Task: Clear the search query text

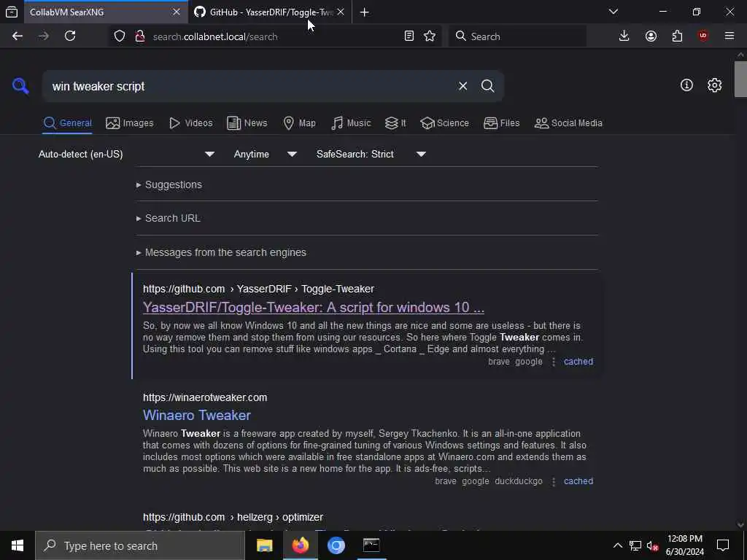Action: tap(462, 86)
